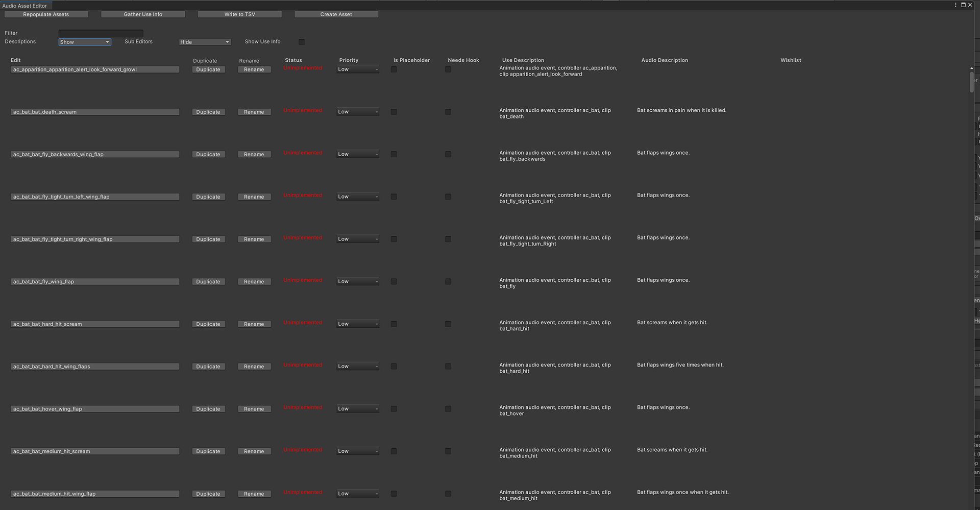Rename the ac_bat_bat_medium_hit_wing_flap asset

pyautogui.click(x=254, y=494)
